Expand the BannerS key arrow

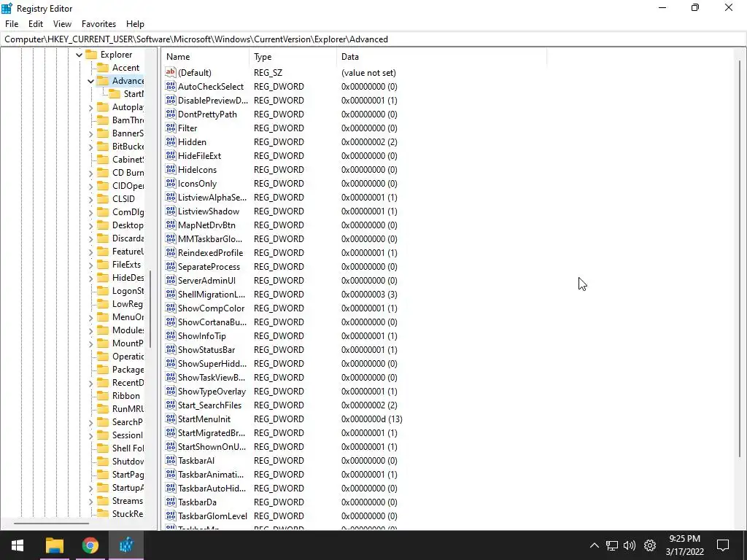click(x=90, y=134)
